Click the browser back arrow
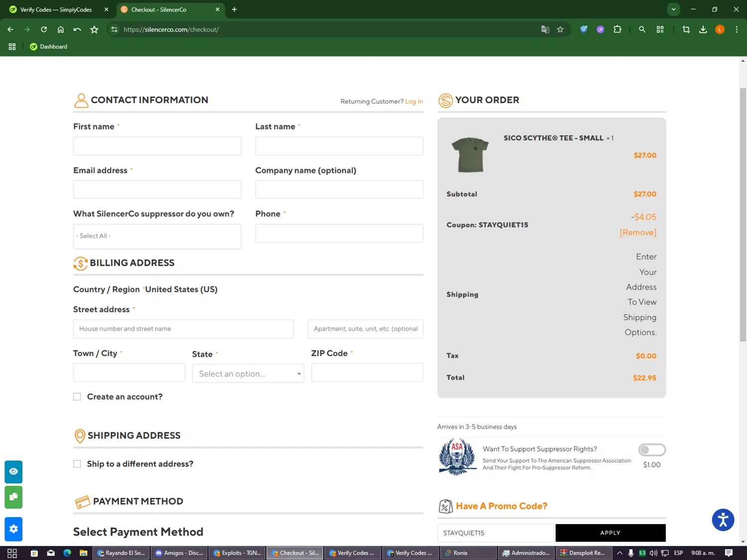This screenshot has width=747, height=560. pos(10,29)
